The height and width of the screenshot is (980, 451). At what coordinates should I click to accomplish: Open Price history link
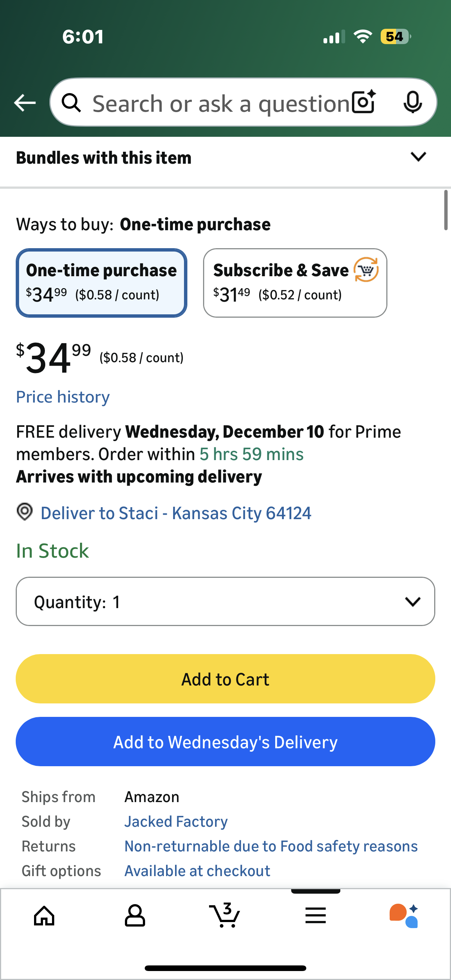point(63,397)
